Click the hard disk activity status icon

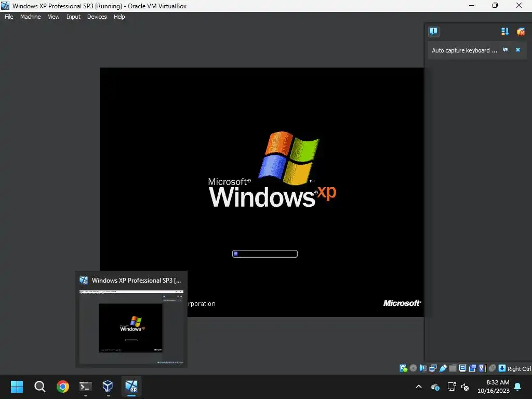tap(403, 368)
